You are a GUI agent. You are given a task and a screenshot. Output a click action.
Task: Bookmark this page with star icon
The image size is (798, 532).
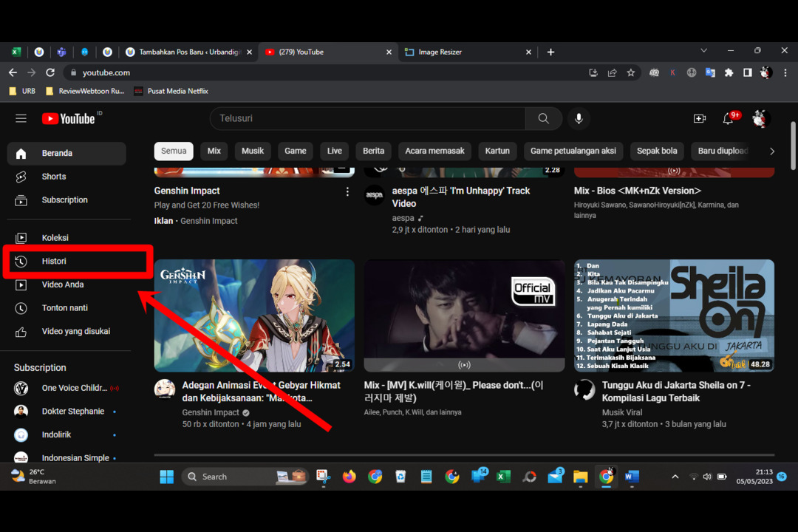[631, 73]
